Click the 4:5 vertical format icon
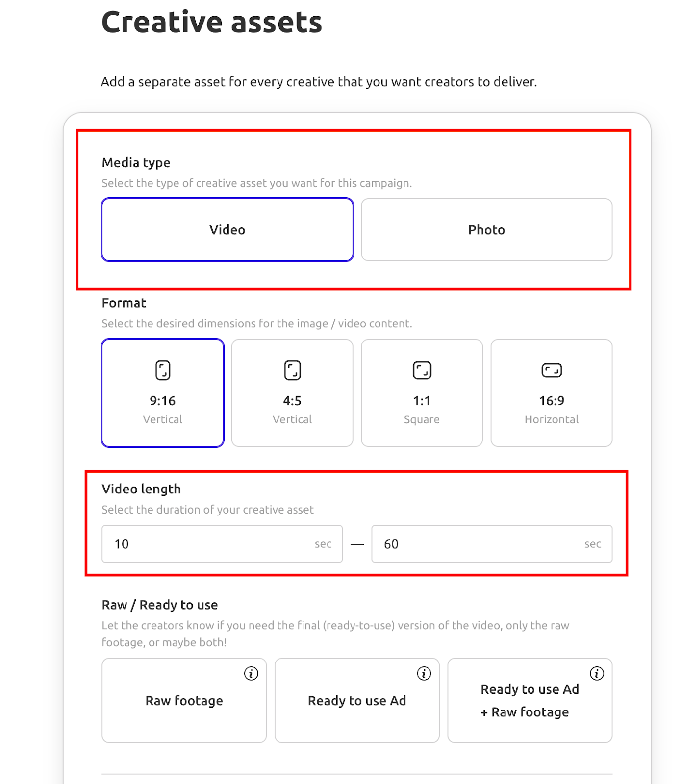Screen dimensions: 682x784 [x=292, y=370]
